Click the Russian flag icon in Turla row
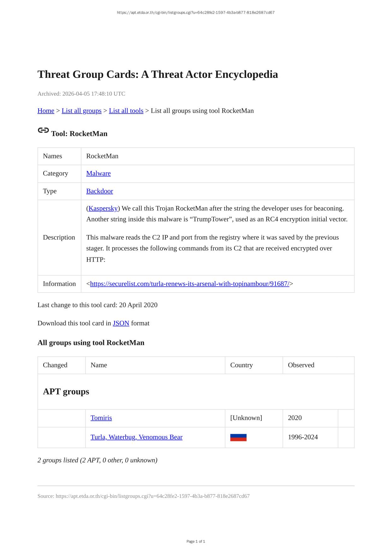The height and width of the screenshot is (554, 392). tap(238, 437)
